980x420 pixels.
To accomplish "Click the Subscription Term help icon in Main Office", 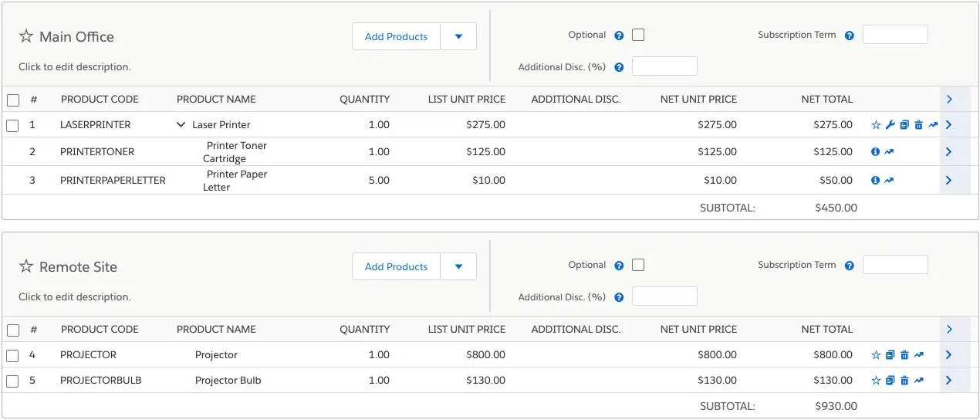I will click(x=850, y=36).
